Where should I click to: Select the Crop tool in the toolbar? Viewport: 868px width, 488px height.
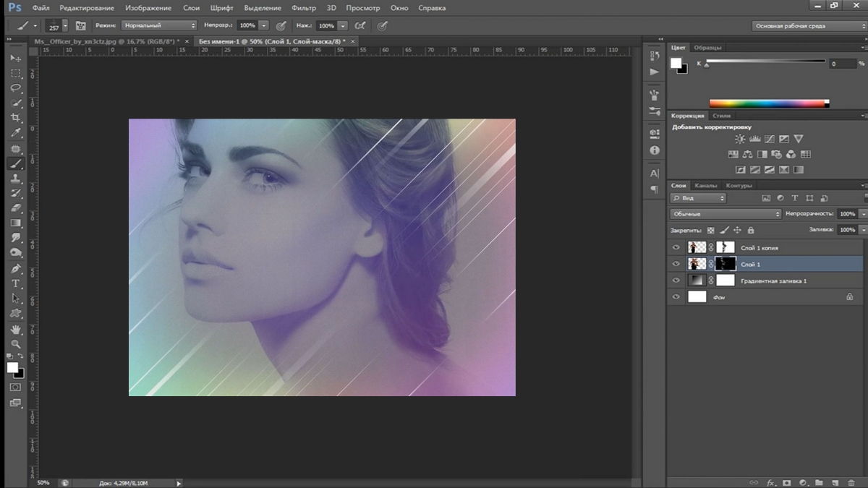(16, 118)
